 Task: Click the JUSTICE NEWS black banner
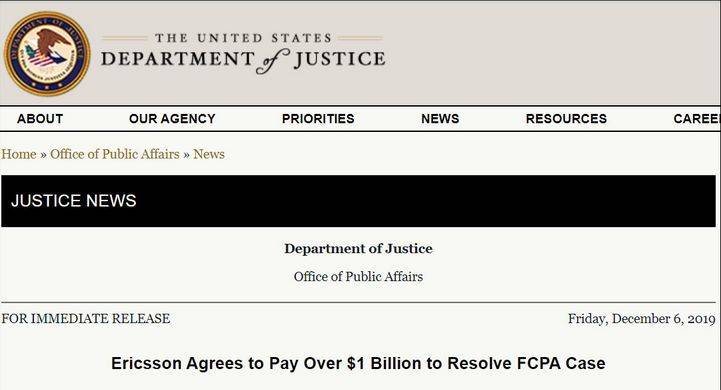(358, 201)
